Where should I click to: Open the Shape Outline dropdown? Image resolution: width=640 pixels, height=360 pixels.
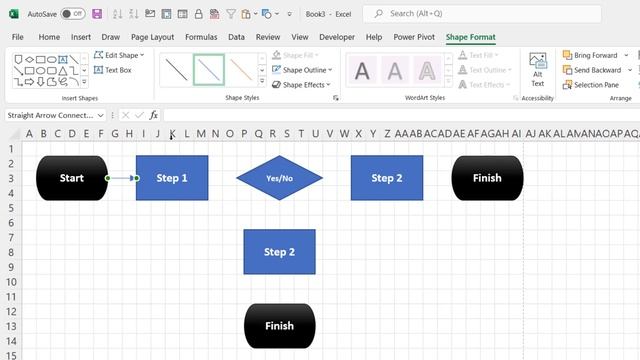(x=302, y=70)
